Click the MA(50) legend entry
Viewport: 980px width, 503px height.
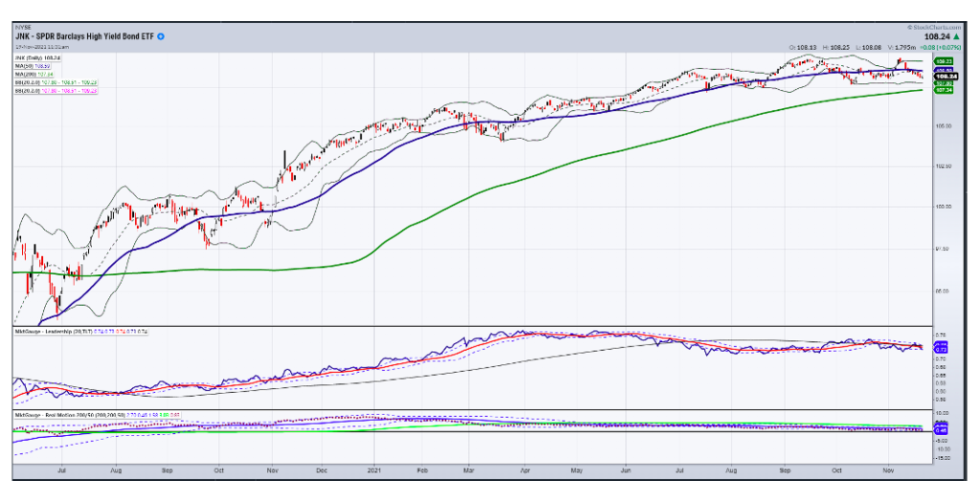point(33,66)
